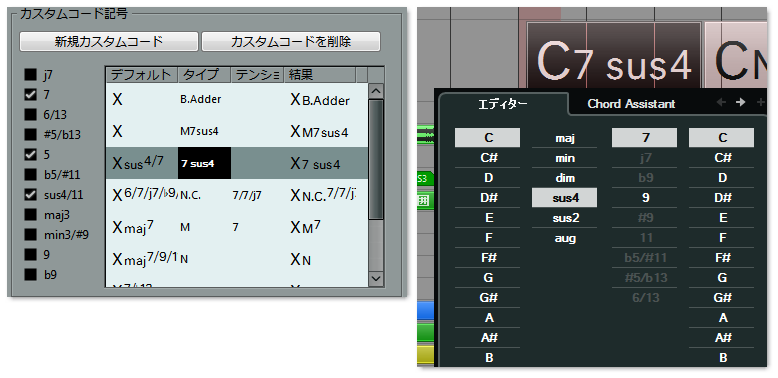
Task: Check the 9 checkbox in tension list
Action: (31, 254)
